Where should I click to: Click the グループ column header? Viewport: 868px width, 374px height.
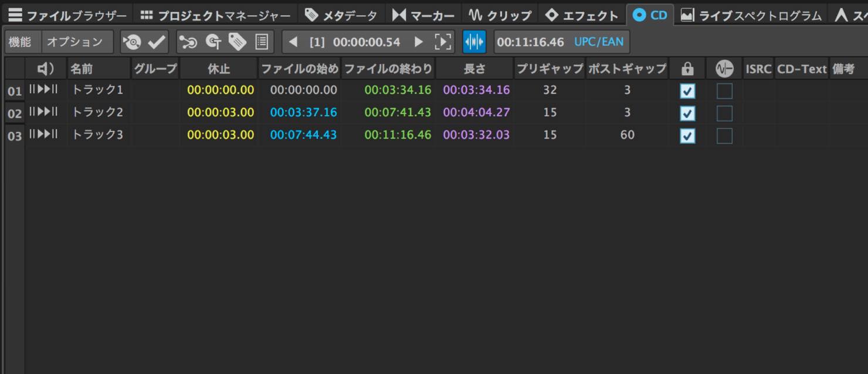point(155,69)
